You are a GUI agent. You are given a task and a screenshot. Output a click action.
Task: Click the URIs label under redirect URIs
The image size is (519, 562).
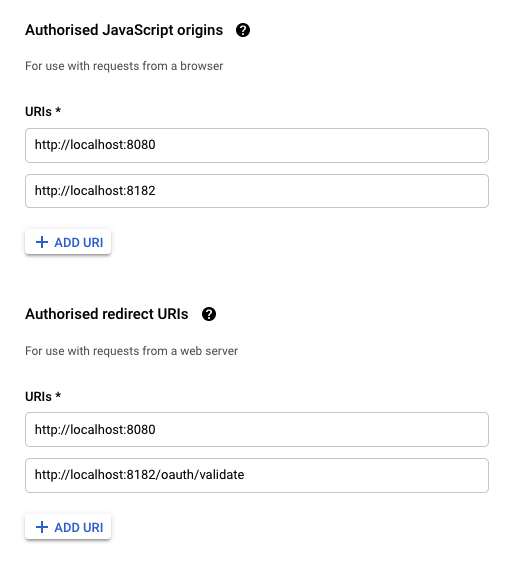38,397
